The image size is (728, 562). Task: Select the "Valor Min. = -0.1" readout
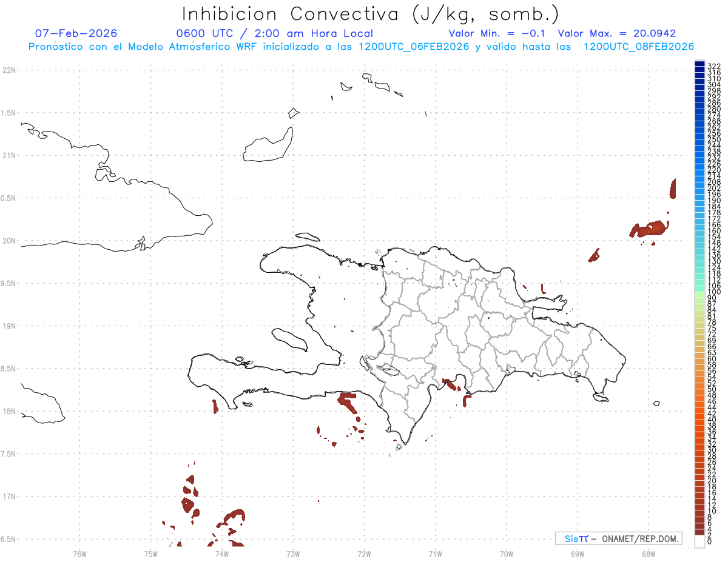coord(498,34)
